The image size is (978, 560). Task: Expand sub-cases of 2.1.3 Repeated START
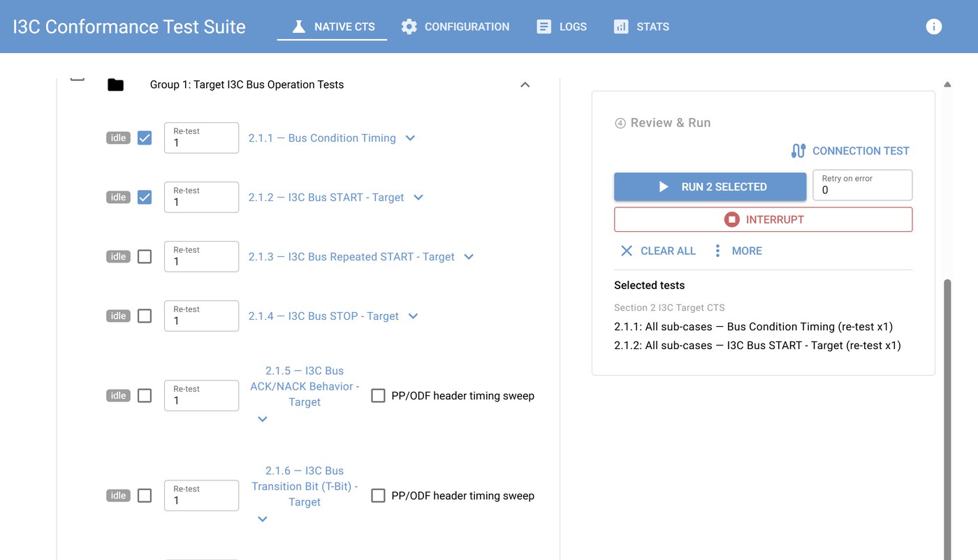[x=469, y=257]
